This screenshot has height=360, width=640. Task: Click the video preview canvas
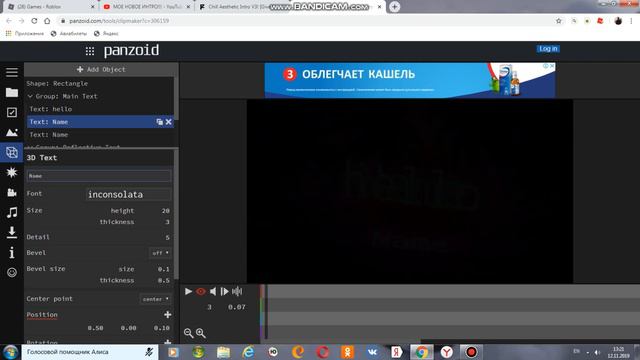410,191
